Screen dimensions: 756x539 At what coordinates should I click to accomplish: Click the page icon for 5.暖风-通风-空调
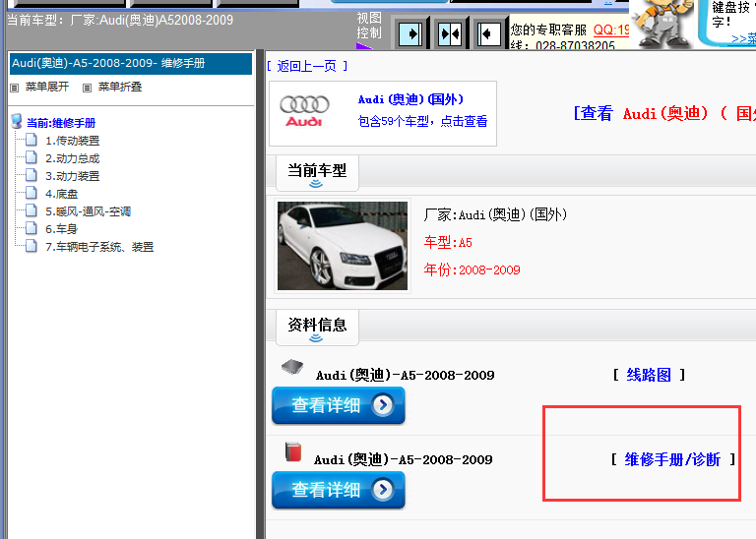[31, 210]
